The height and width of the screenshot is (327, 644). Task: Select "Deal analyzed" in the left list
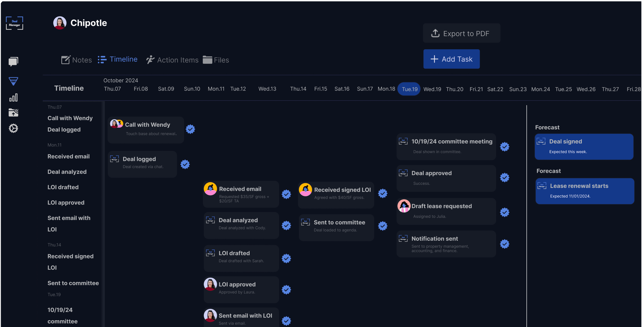click(67, 172)
